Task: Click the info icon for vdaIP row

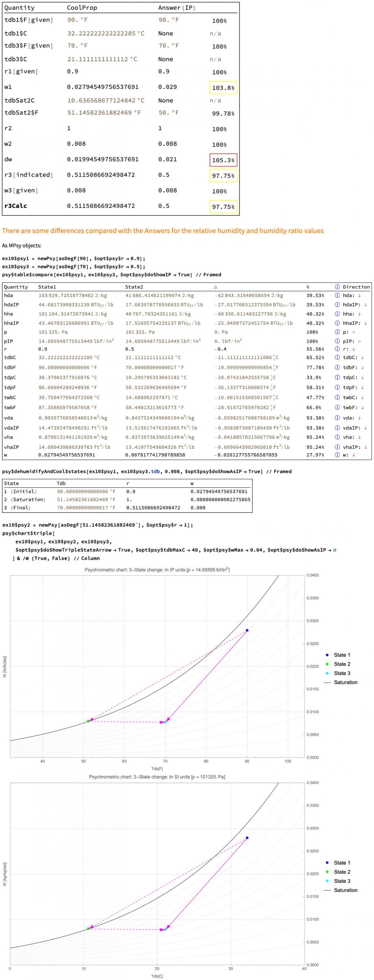Action: 337,428
